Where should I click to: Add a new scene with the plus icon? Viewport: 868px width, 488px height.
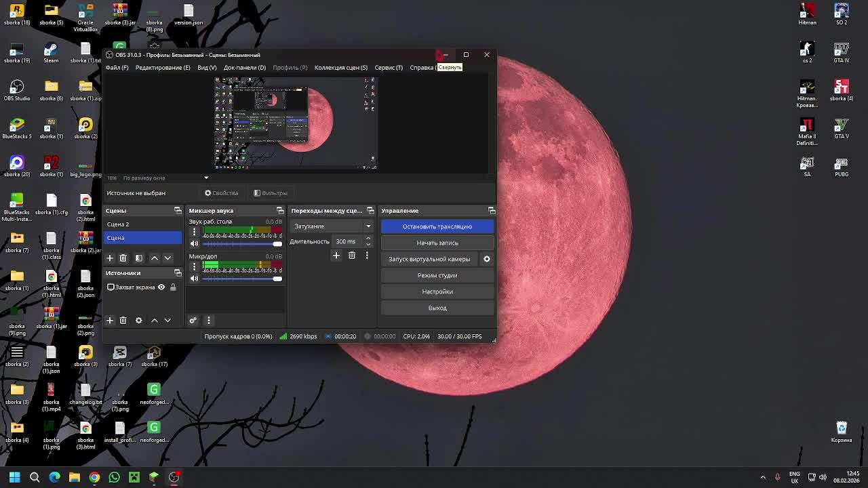click(110, 258)
